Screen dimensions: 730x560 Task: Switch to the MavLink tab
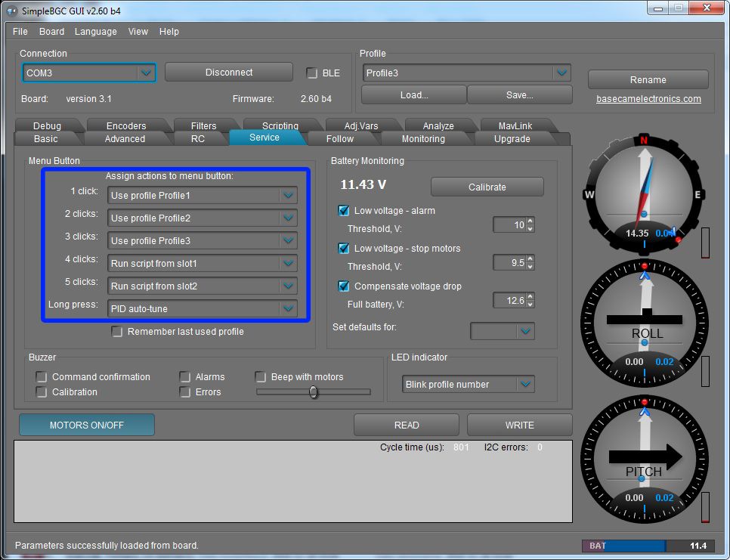click(515, 125)
